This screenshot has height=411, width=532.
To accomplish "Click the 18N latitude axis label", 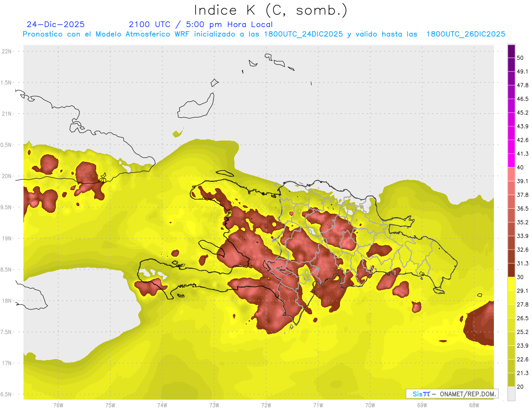I will click(x=7, y=301).
